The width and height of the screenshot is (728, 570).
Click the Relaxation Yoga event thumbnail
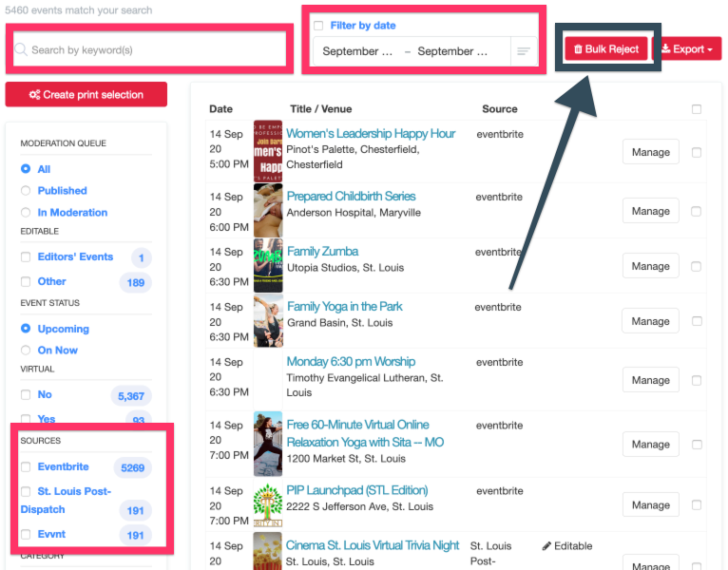(x=268, y=444)
